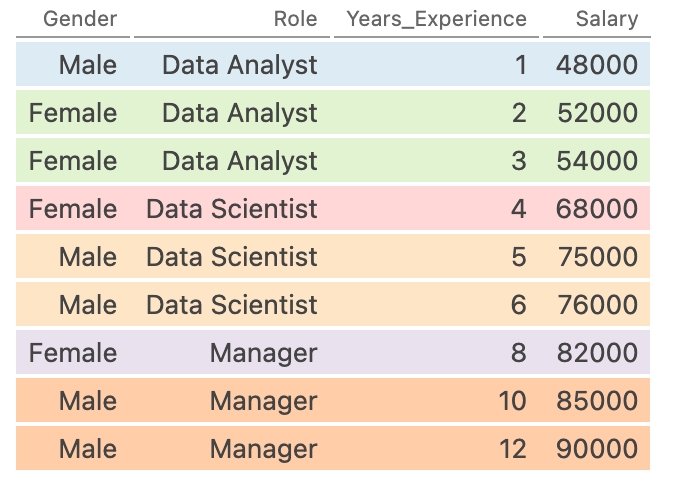Viewport: 682px width, 490px height.
Task: Select the cell showing 12 years experience
Action: (x=512, y=449)
